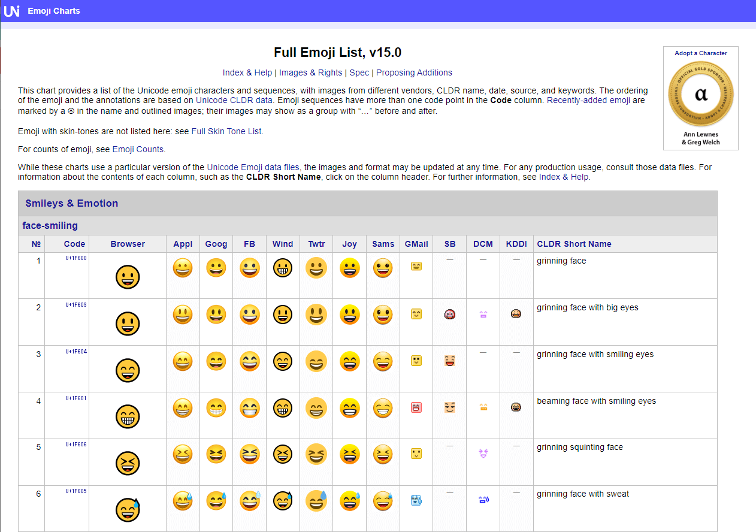The width and height of the screenshot is (756, 532).
Task: Click the KDDI column header
Action: (x=516, y=244)
